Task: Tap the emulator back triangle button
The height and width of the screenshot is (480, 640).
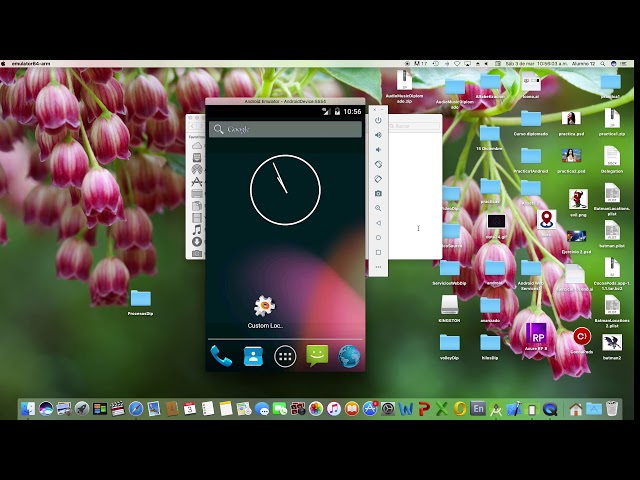Action: click(378, 223)
